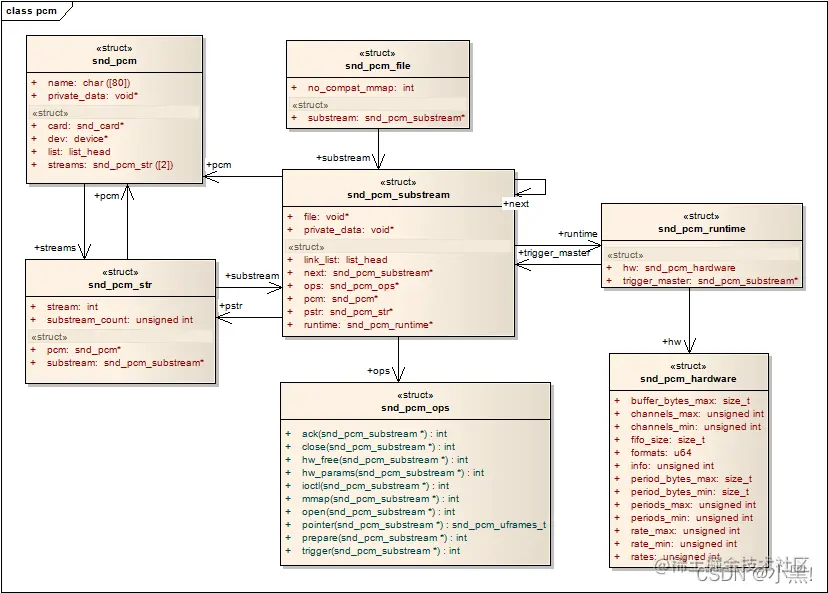This screenshot has height=593, width=828.
Task: Click 'period_bytes_max: size_t' attribute
Action: [691, 479]
